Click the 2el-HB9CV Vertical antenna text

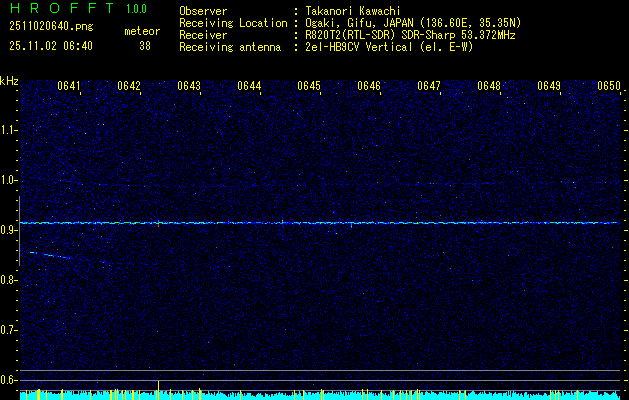(389, 47)
